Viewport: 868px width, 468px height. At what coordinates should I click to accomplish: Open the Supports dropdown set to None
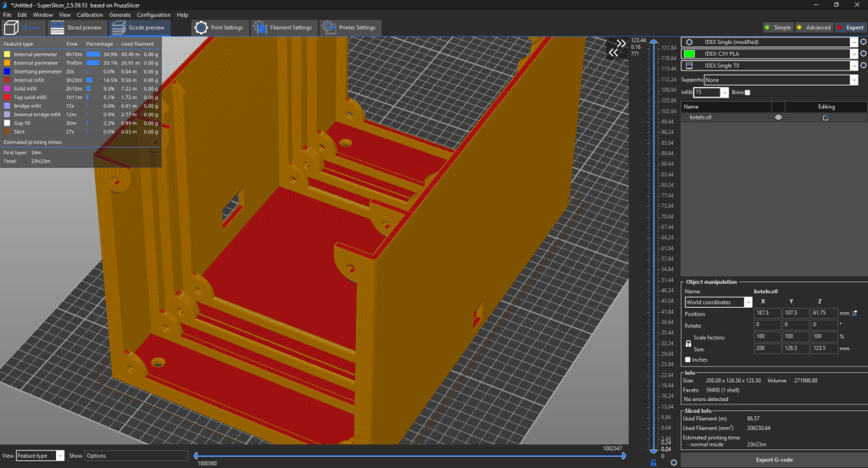[781, 80]
